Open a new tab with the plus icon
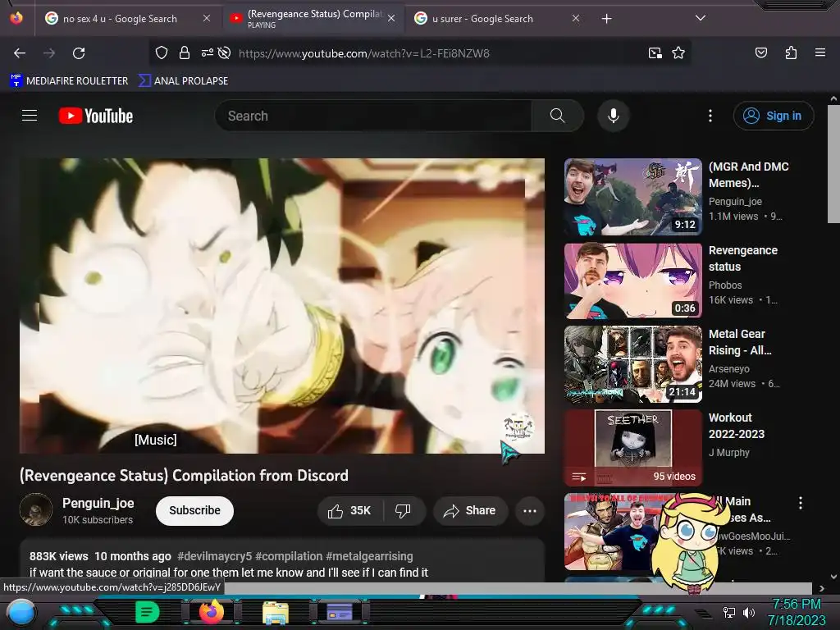The width and height of the screenshot is (840, 630). (606, 19)
